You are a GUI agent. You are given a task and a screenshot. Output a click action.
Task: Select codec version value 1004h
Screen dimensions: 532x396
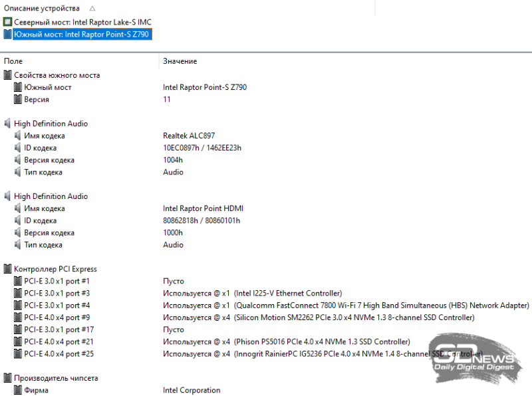(173, 160)
